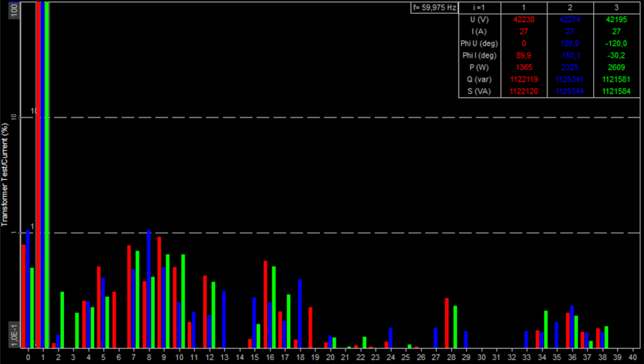This screenshot has height=364, width=644.
Task: Click the red bar at harmonic 9
Action: 159,292
